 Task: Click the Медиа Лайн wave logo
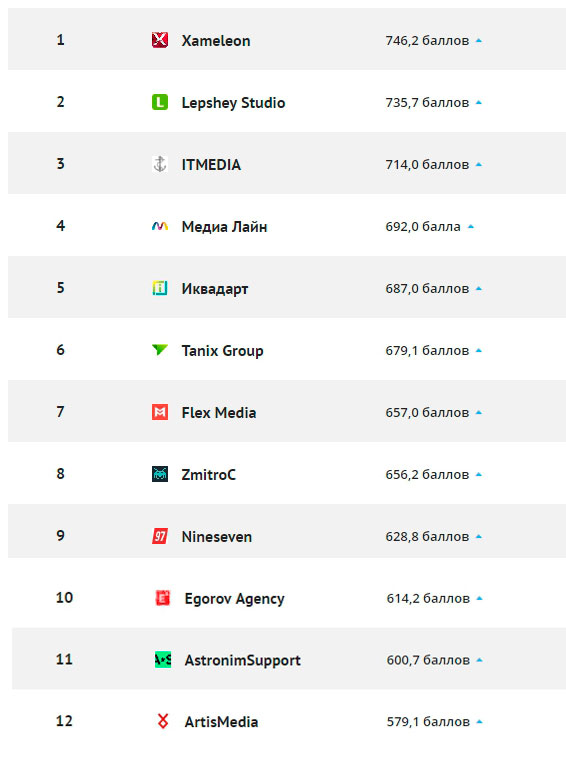[160, 226]
